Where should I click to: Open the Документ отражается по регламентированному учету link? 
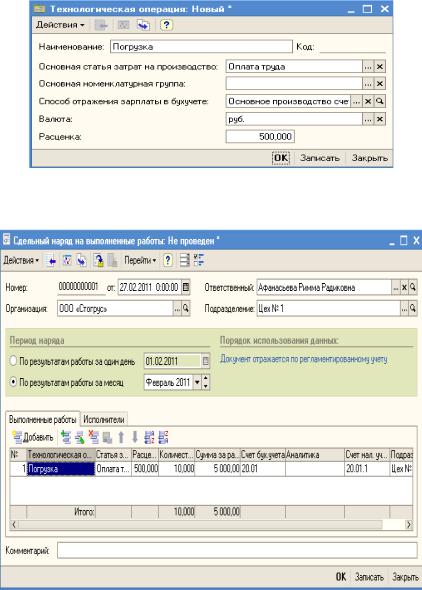coord(304,359)
